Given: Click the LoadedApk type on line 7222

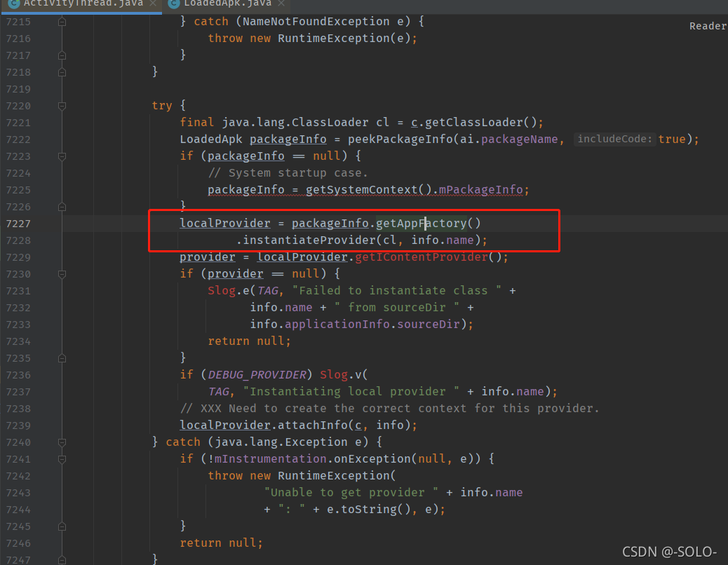Looking at the screenshot, I should [x=211, y=139].
